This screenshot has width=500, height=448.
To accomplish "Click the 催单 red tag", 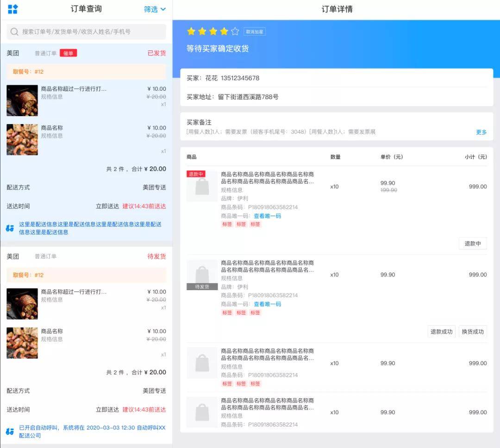I will click(x=68, y=53).
